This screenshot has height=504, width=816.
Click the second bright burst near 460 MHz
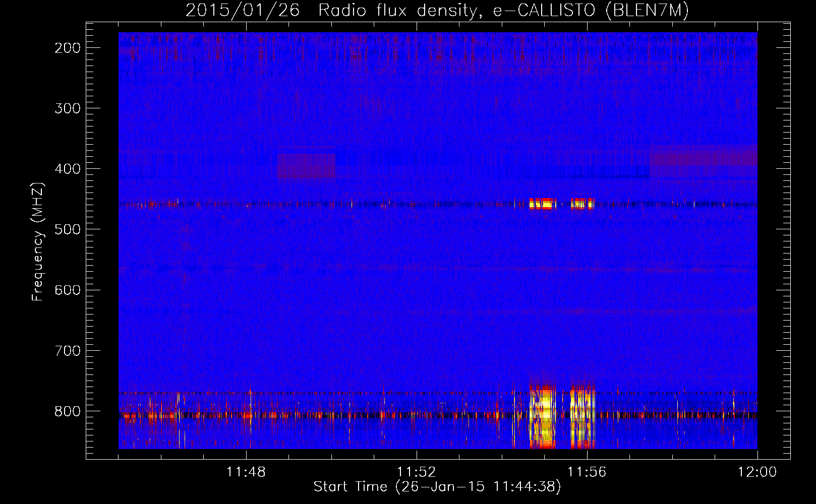582,204
